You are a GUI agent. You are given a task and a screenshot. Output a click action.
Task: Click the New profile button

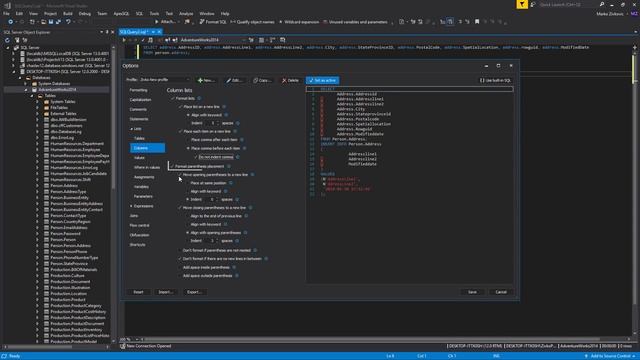point(207,80)
